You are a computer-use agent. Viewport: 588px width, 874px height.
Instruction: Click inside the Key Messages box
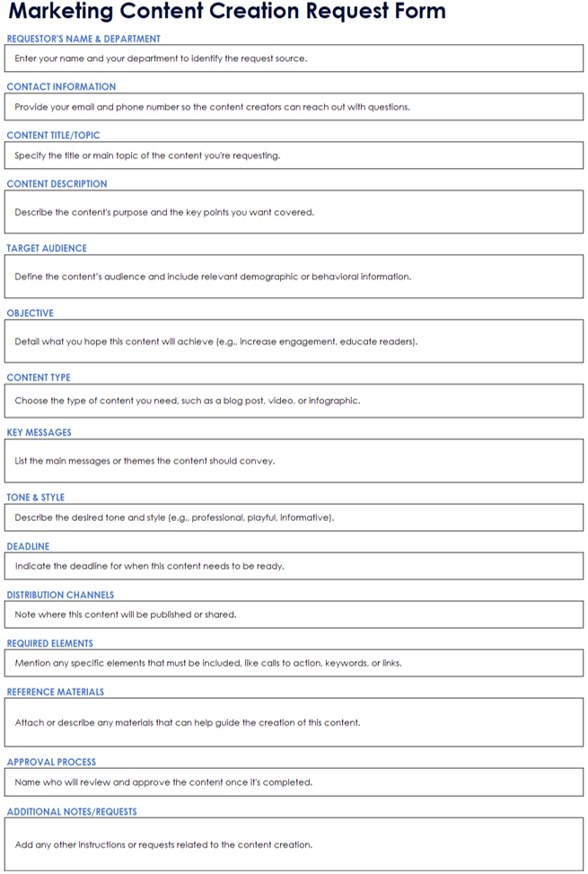pos(294,461)
